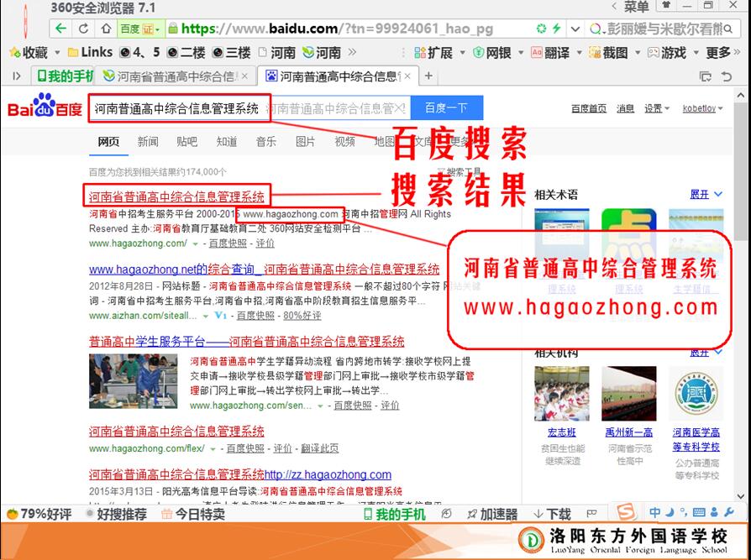Click the page scrollbar down arrow
The width and height of the screenshot is (751, 560).
point(741,496)
